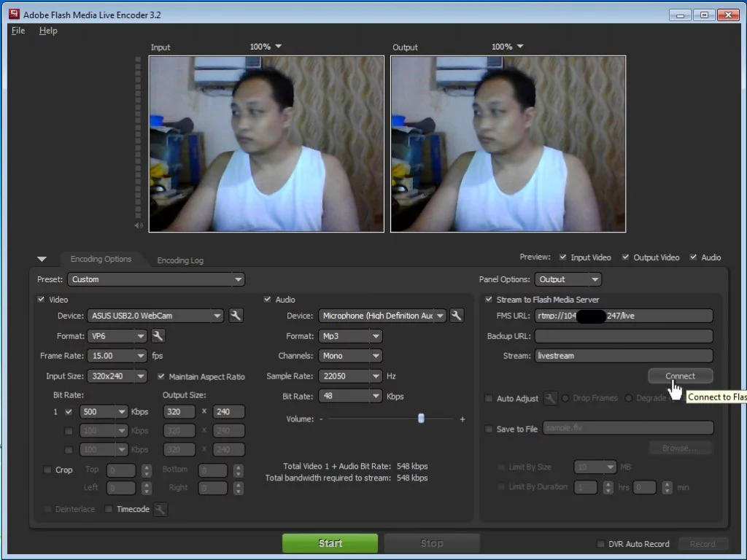This screenshot has width=747, height=560.
Task: Open the audio Bit Rate 48 dropdown
Action: [x=350, y=396]
